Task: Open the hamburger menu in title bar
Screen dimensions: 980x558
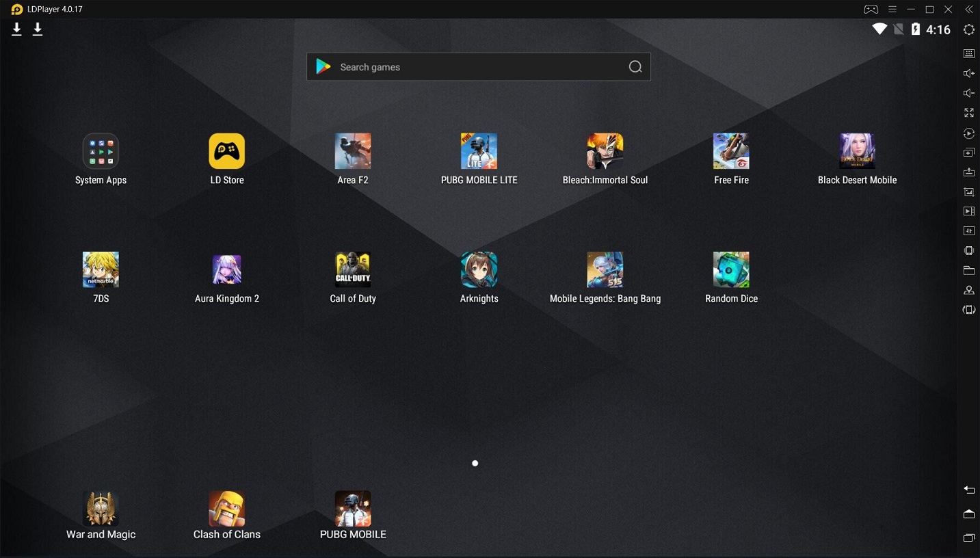Action: coord(892,10)
